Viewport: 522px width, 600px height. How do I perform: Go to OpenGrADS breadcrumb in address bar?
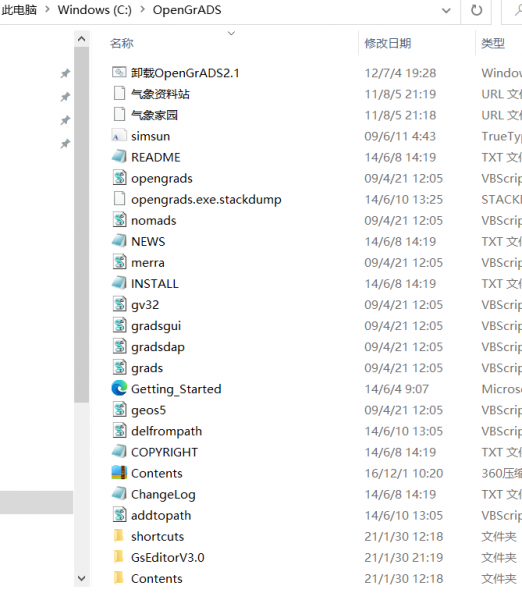point(187,10)
